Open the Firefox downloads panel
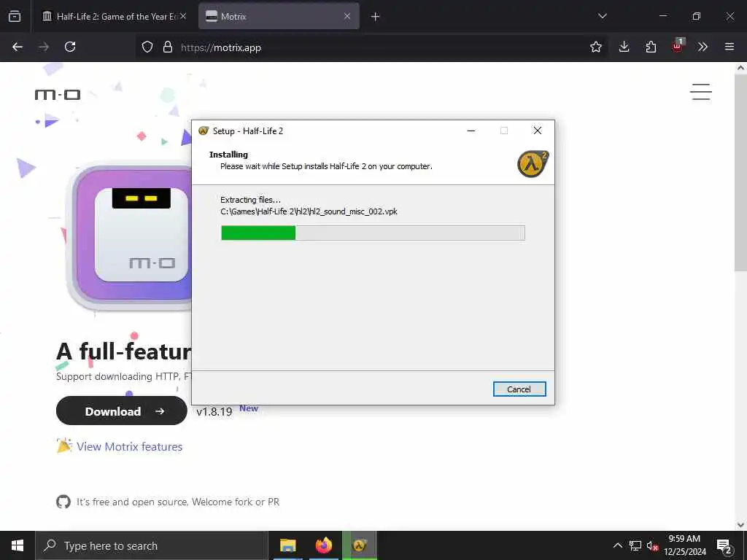Screen dimensions: 747x560 pos(624,47)
